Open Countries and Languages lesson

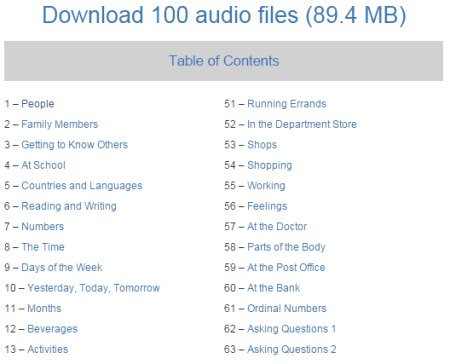82,186
